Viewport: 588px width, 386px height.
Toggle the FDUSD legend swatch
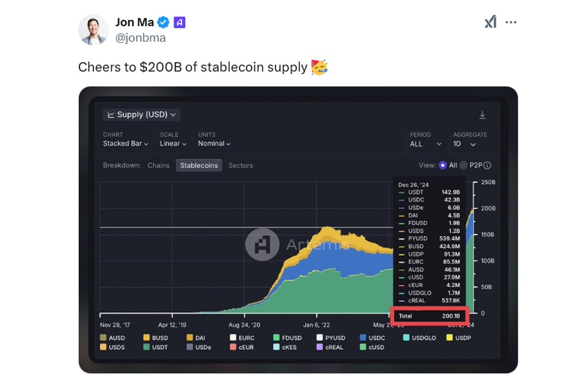coord(277,337)
